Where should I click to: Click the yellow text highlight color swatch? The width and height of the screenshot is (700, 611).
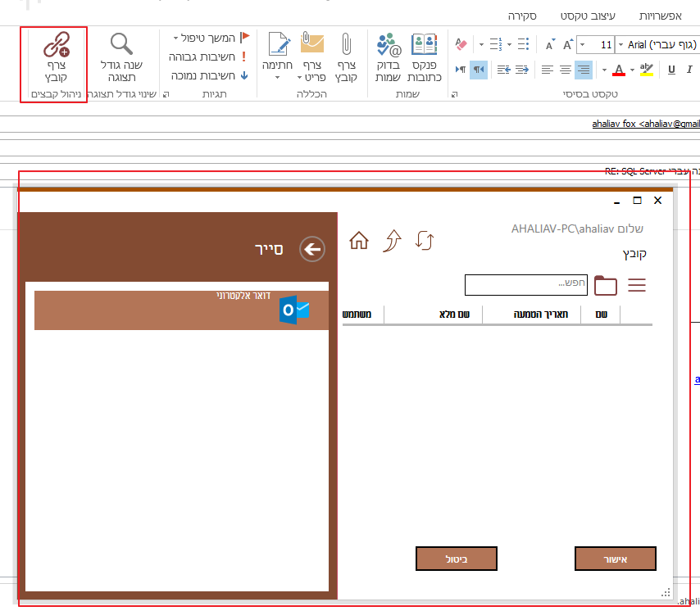click(x=647, y=70)
